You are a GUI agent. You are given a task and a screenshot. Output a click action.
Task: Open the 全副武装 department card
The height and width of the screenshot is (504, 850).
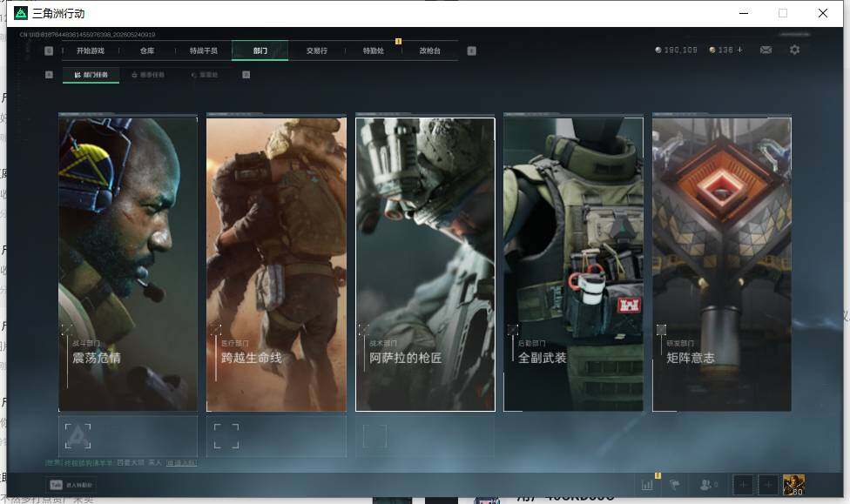pos(574,264)
